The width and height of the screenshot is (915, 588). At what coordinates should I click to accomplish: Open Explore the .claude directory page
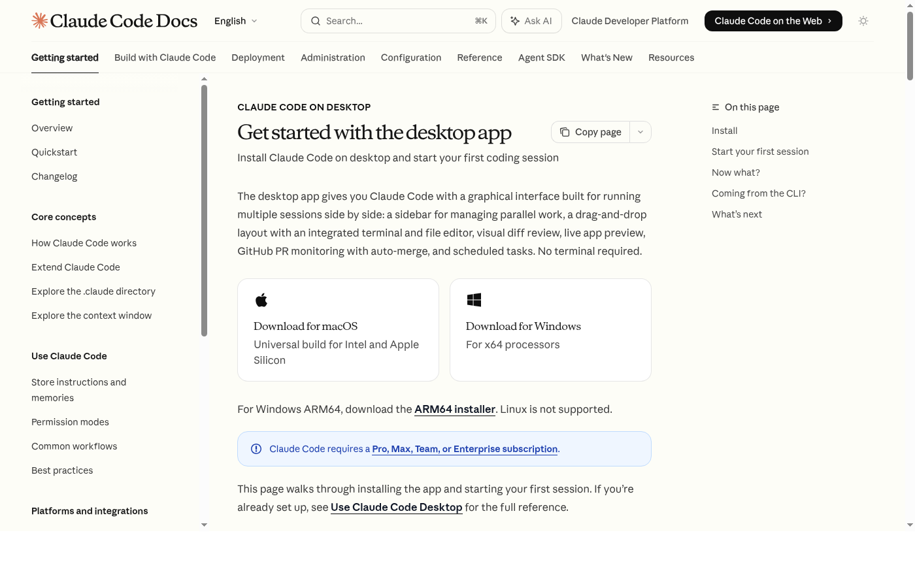[93, 291]
